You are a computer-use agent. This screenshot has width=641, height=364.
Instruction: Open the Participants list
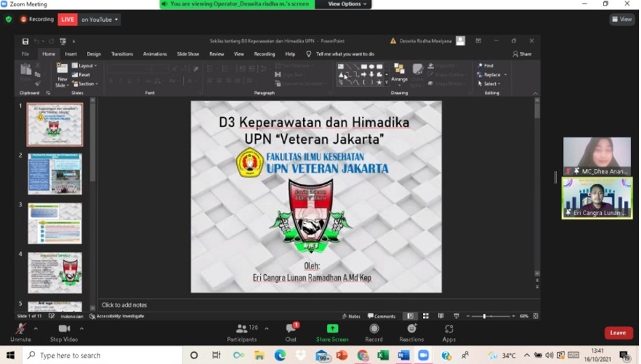coord(242,332)
